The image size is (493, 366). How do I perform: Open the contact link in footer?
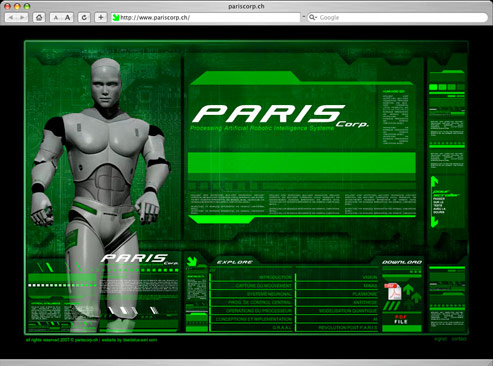(459, 339)
